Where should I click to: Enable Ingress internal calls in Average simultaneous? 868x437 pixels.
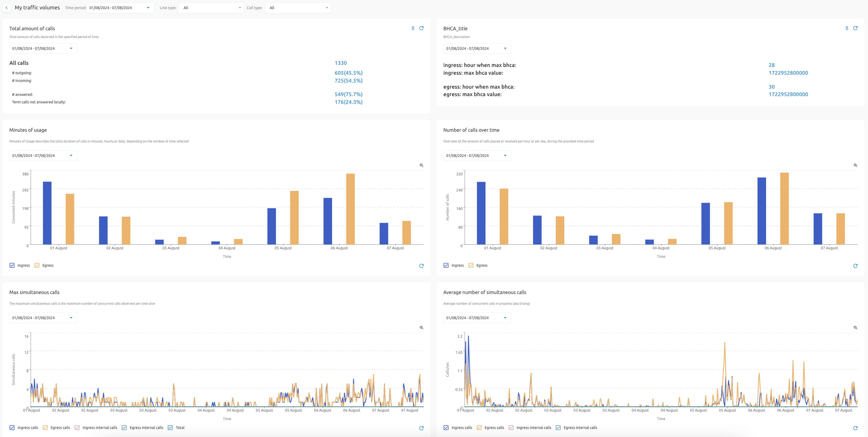point(511,428)
